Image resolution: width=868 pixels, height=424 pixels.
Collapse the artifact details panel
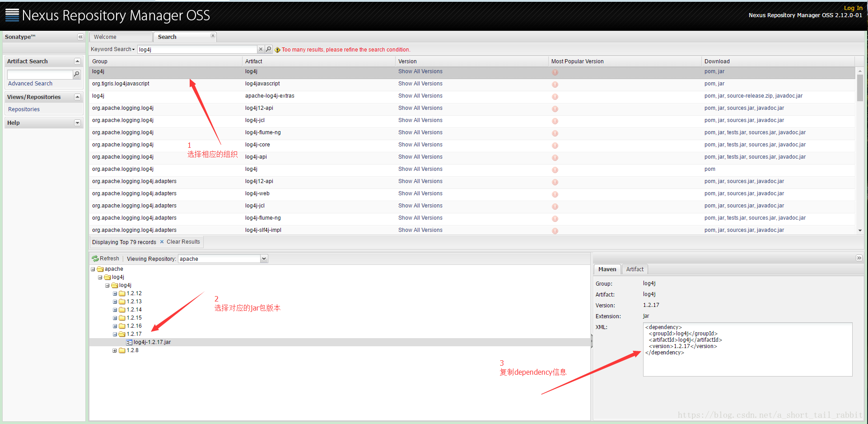pos(859,258)
